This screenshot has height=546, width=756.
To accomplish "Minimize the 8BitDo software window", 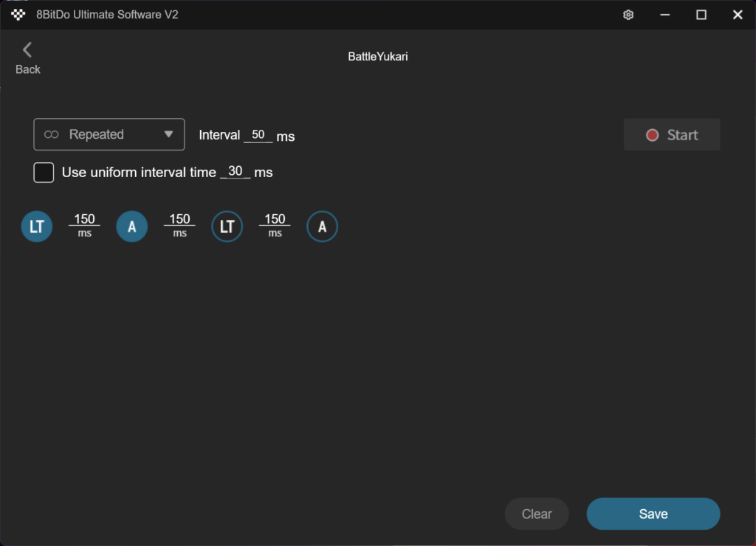I will pyautogui.click(x=664, y=15).
